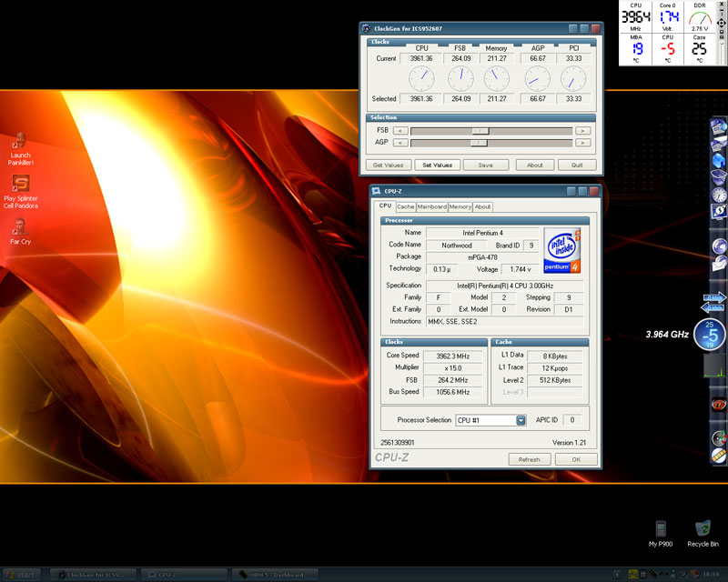This screenshot has height=582, width=728.
Task: Click the Current FSB 264.09 field in ClockGen
Action: click(460, 58)
